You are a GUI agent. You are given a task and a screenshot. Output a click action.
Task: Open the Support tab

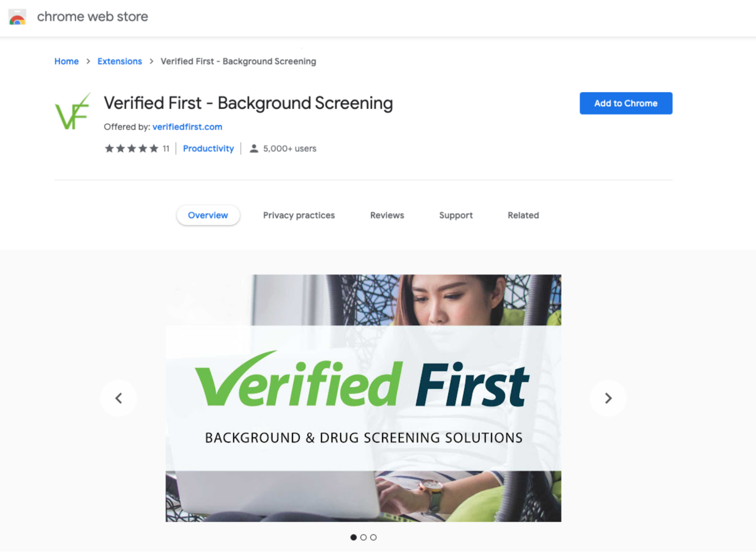[456, 215]
